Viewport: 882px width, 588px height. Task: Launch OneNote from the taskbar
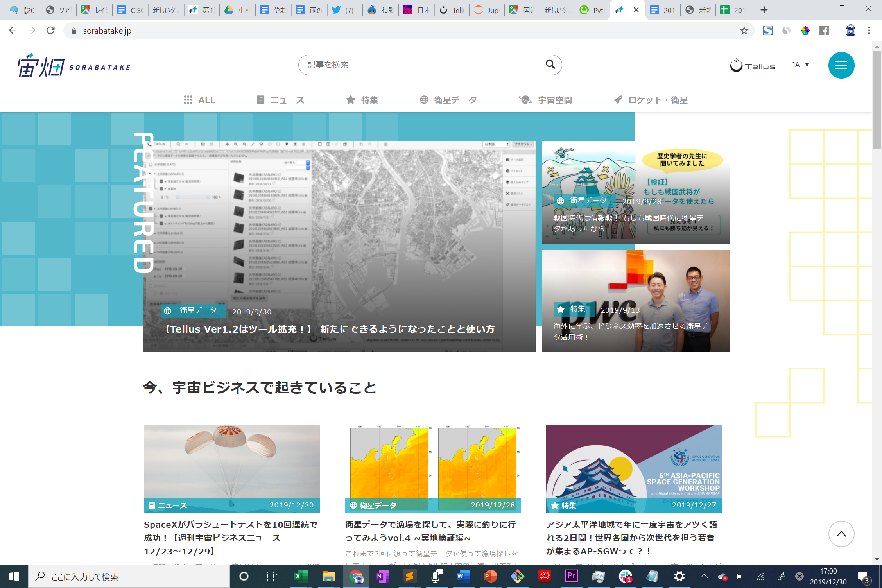382,576
